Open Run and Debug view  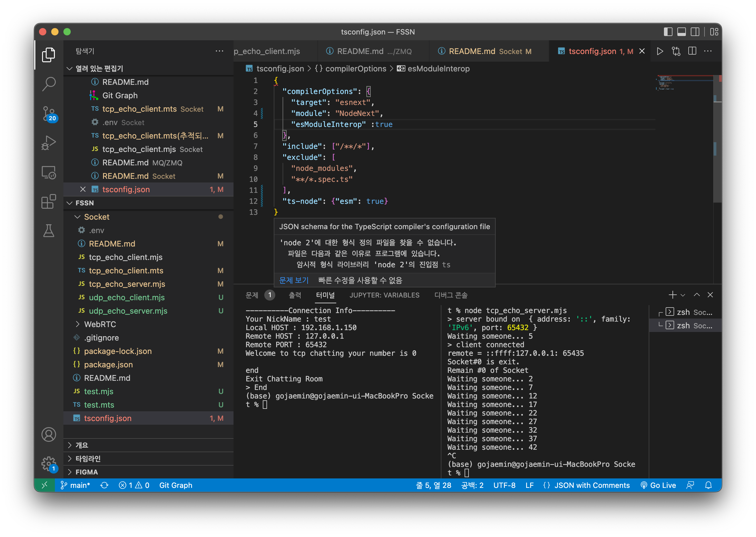point(48,143)
